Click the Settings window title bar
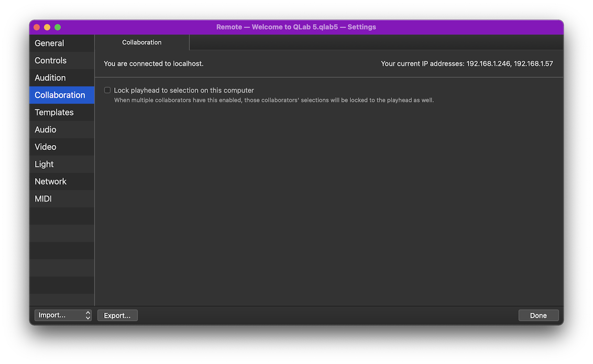Screen dimensions: 593x364 pyautogui.click(x=296, y=27)
